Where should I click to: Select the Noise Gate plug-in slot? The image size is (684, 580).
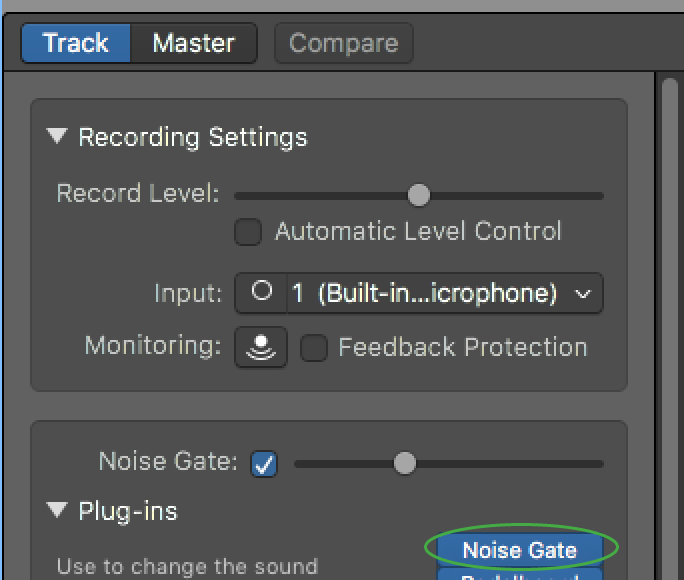pos(519,549)
